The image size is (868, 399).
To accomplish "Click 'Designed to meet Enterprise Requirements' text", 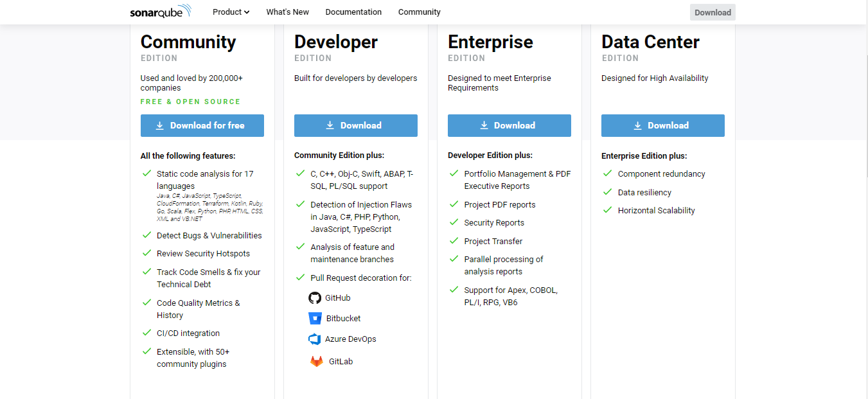I will tap(499, 83).
